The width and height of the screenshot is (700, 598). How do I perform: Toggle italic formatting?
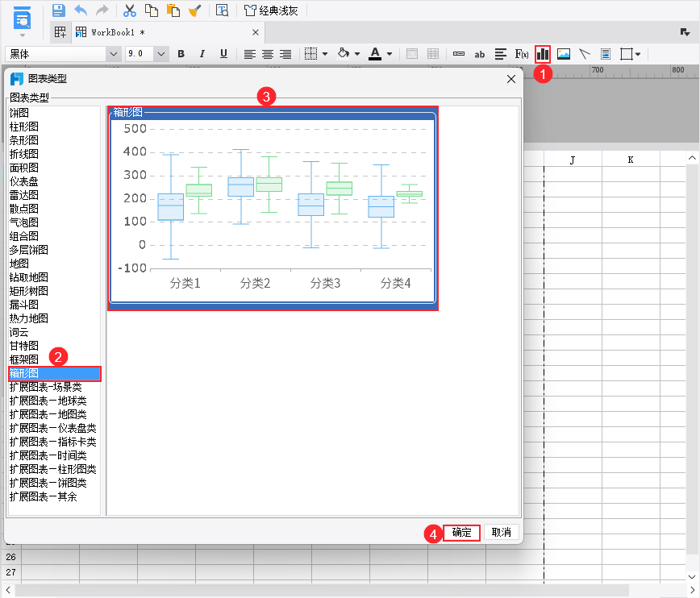(202, 54)
